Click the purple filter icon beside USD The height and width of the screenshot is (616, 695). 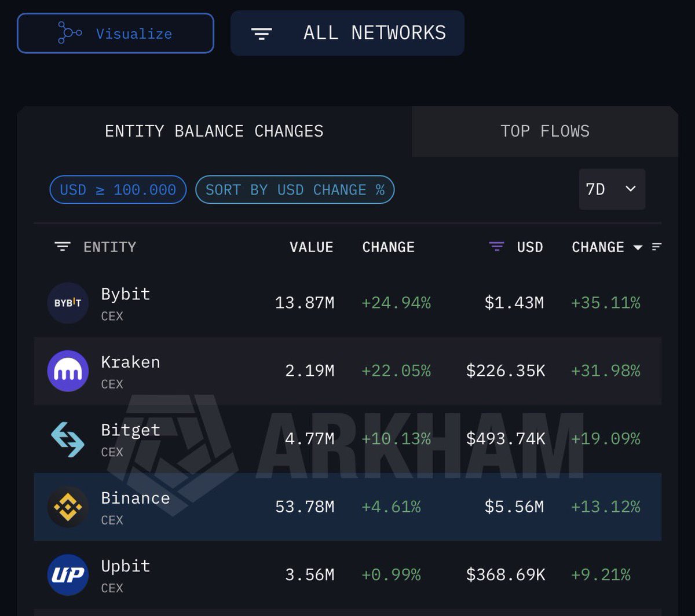pos(496,247)
